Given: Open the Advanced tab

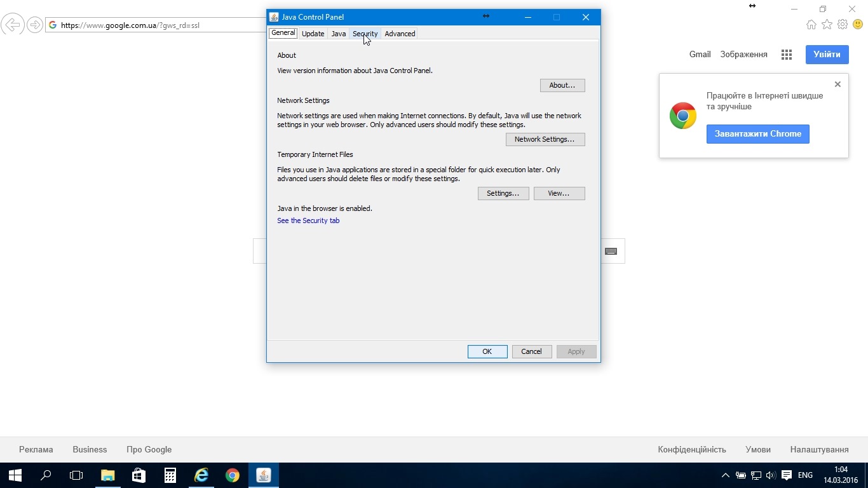Looking at the screenshot, I should point(400,34).
